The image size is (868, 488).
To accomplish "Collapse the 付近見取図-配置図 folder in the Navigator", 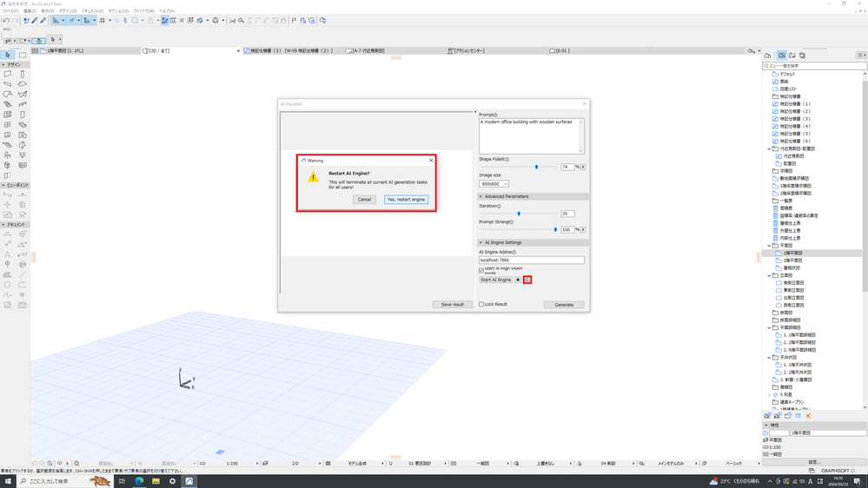I will coord(769,148).
